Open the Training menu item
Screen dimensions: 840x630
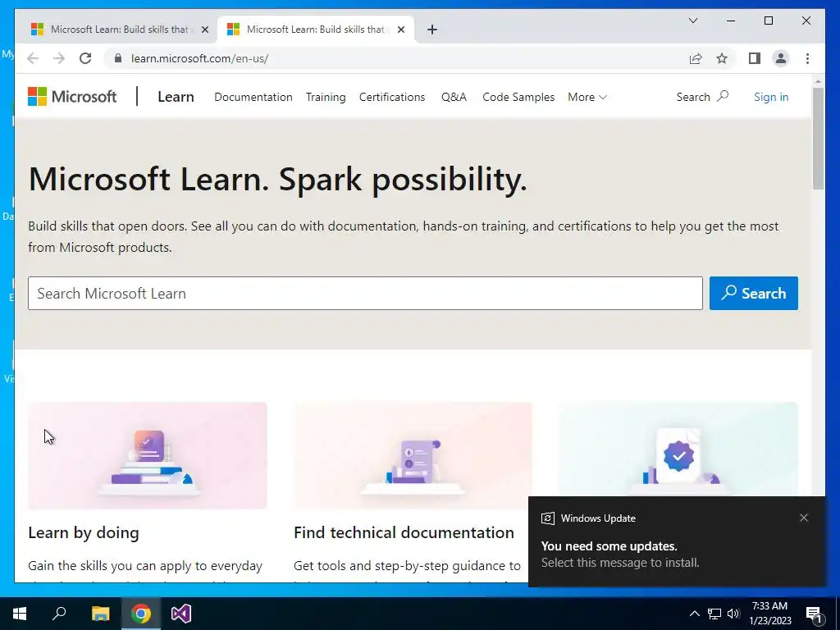pyautogui.click(x=326, y=97)
